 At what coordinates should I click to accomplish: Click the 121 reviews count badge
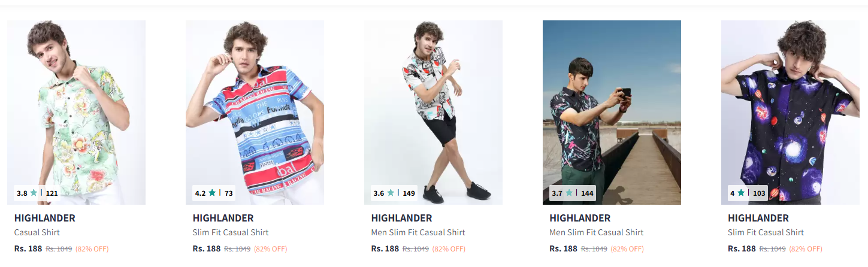click(x=52, y=193)
